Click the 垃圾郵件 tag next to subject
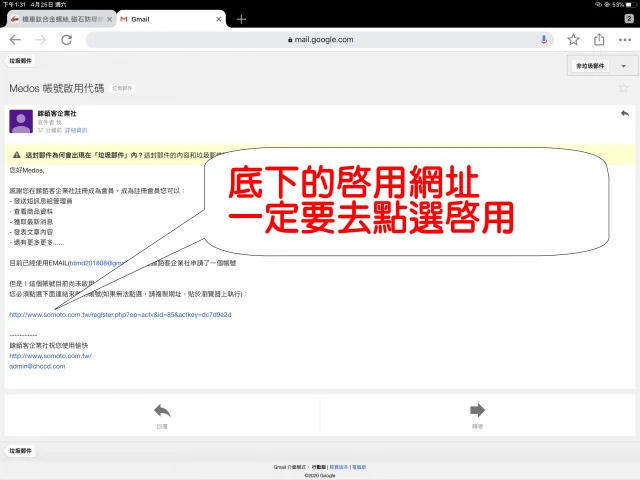The image size is (640, 480). [x=122, y=88]
